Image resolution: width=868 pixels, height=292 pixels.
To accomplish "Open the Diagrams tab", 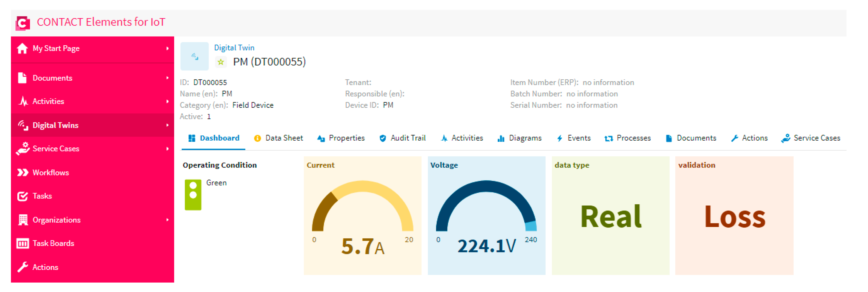I will 520,138.
